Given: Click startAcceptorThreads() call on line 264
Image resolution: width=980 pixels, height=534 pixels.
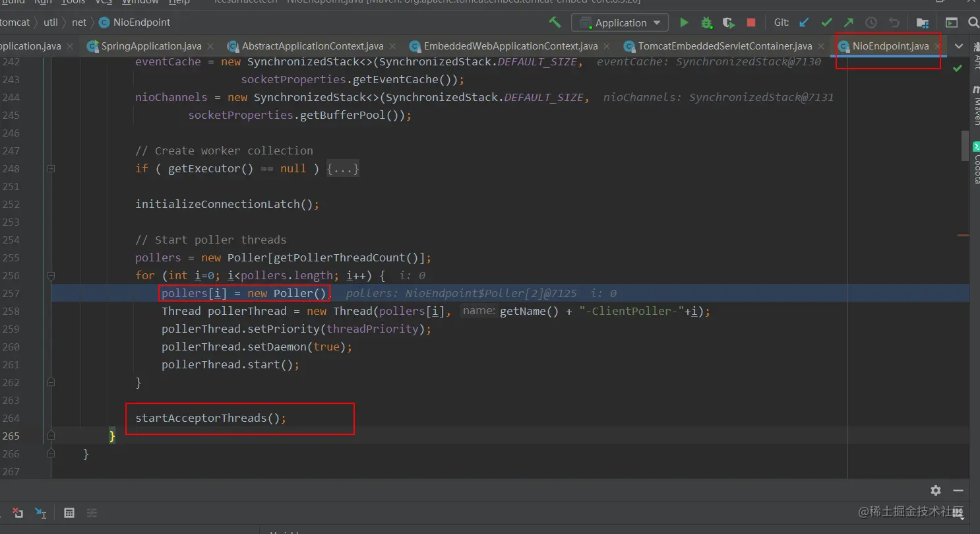Looking at the screenshot, I should click(211, 418).
